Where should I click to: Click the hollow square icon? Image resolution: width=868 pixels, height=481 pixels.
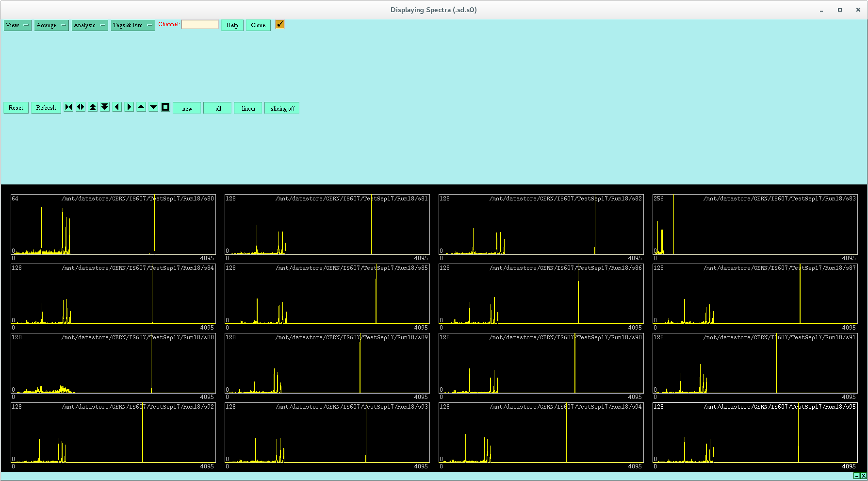tap(165, 107)
